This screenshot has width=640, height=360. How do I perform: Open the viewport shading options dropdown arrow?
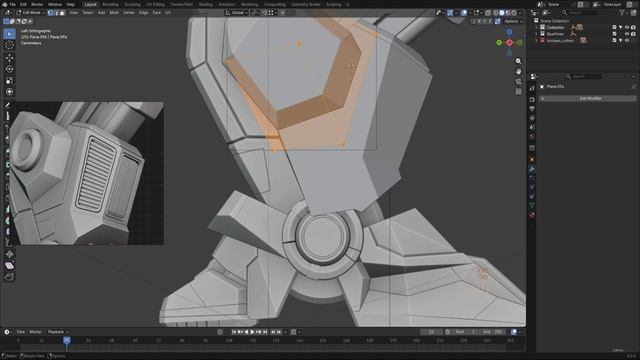click(x=520, y=13)
